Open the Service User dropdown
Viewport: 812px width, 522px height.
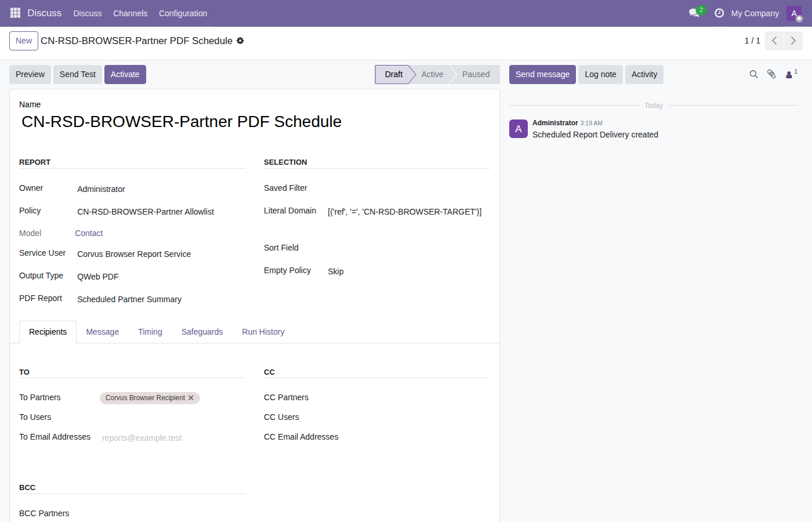tap(161, 254)
